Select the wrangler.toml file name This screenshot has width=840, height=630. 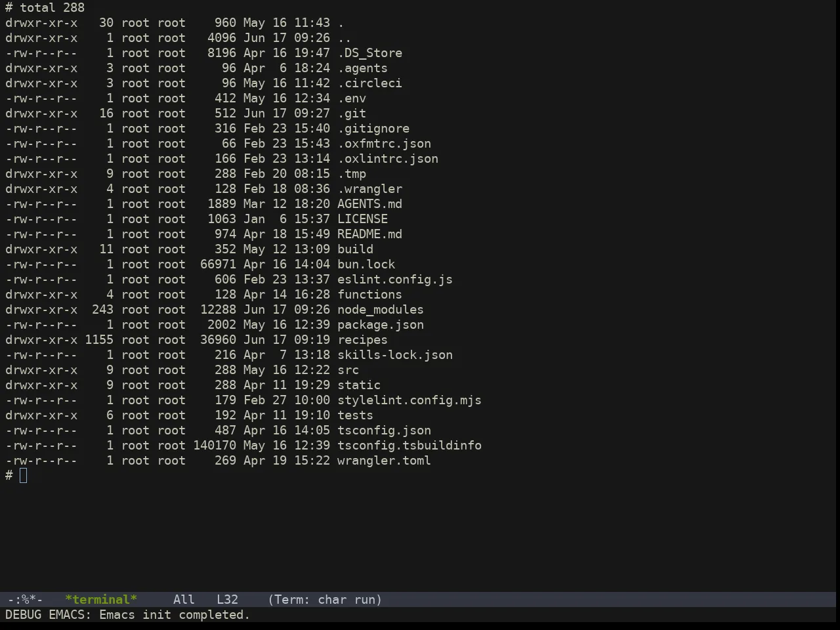[x=384, y=461]
